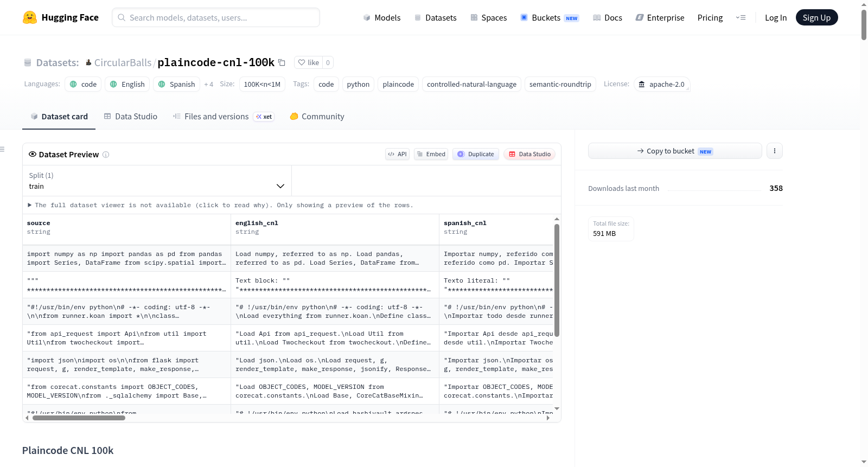Click the apache-2.0 license tag
The height and width of the screenshot is (467, 868).
tap(662, 84)
